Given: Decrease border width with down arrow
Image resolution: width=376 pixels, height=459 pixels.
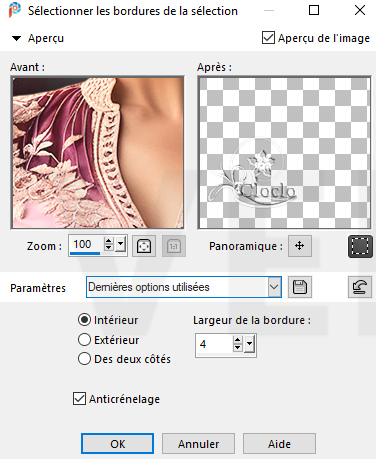Looking at the screenshot, I should [237, 348].
